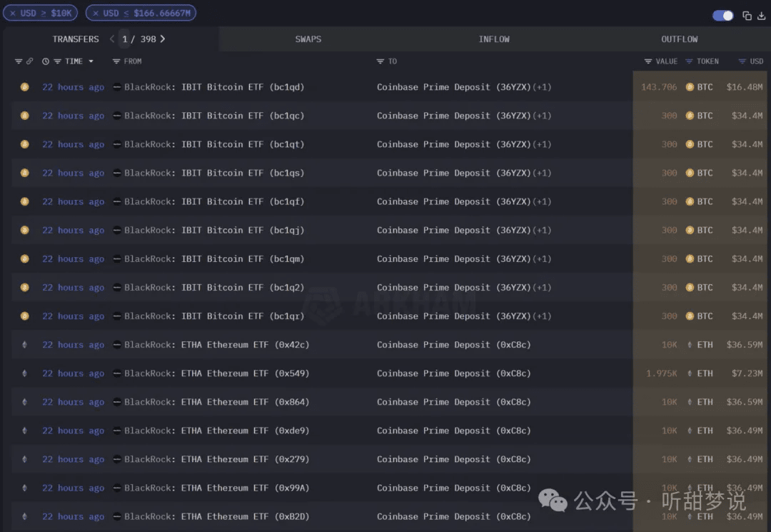This screenshot has height=532, width=771.
Task: Switch to the INFLOW tab
Action: [494, 39]
